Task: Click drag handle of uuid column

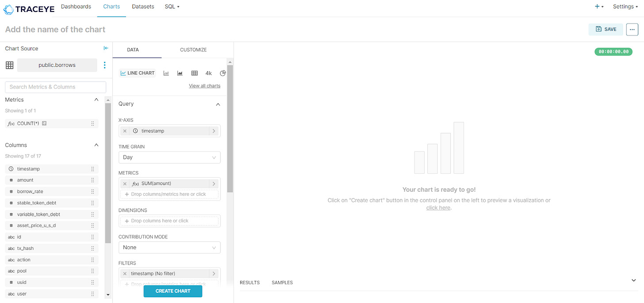Action: pos(92,282)
